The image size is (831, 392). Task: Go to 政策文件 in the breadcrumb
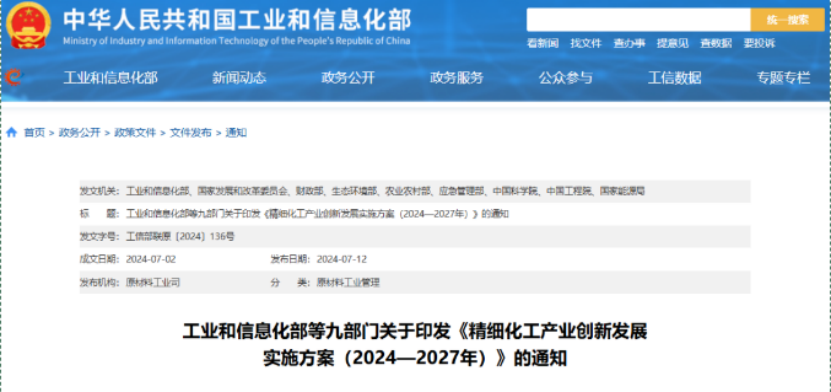point(135,132)
